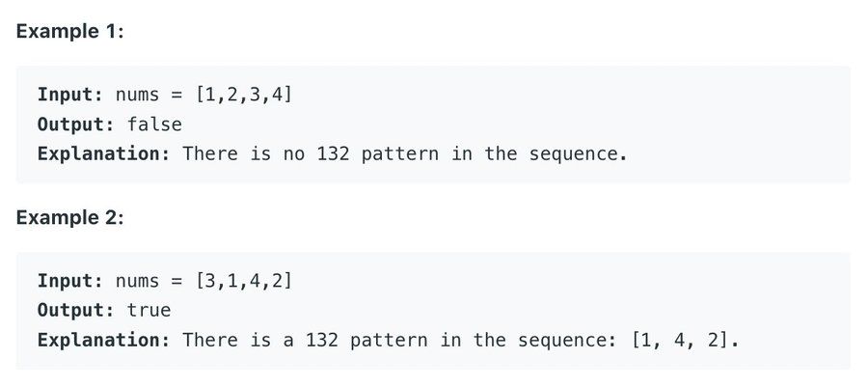The height and width of the screenshot is (387, 868).
Task: Click the array [3,1,4,2]
Action: pyautogui.click(x=244, y=281)
